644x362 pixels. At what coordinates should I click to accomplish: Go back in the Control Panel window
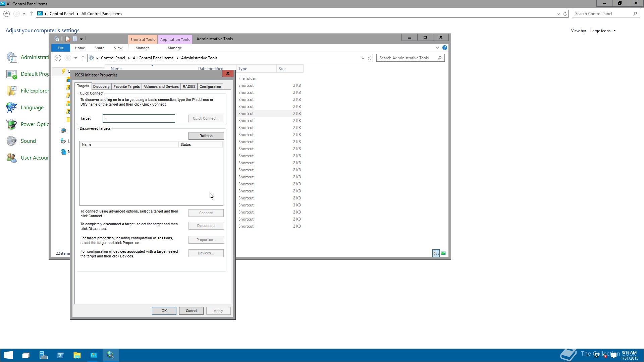(6, 14)
